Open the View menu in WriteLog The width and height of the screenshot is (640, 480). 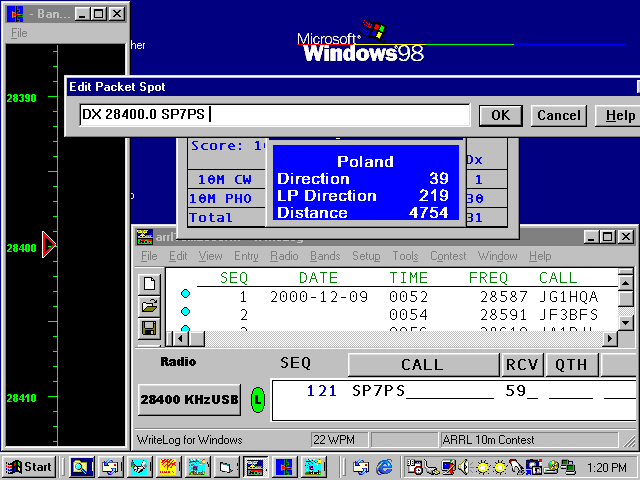pyautogui.click(x=210, y=256)
